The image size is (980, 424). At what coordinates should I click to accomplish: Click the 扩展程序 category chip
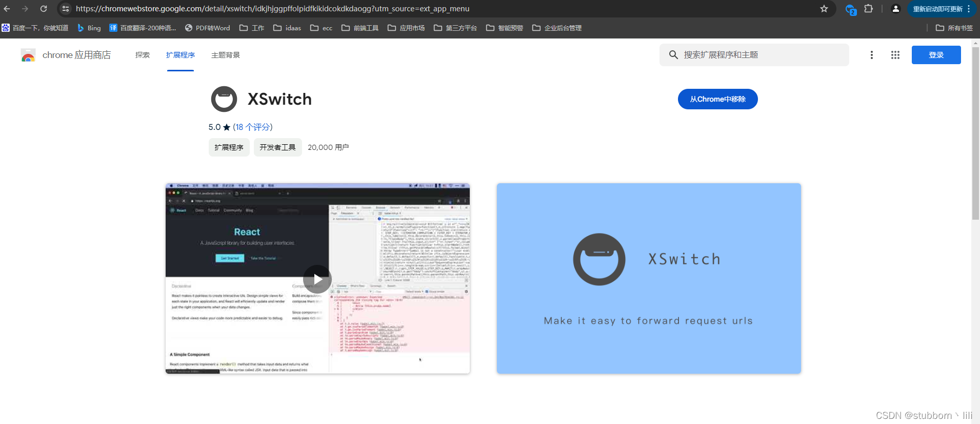tap(229, 147)
